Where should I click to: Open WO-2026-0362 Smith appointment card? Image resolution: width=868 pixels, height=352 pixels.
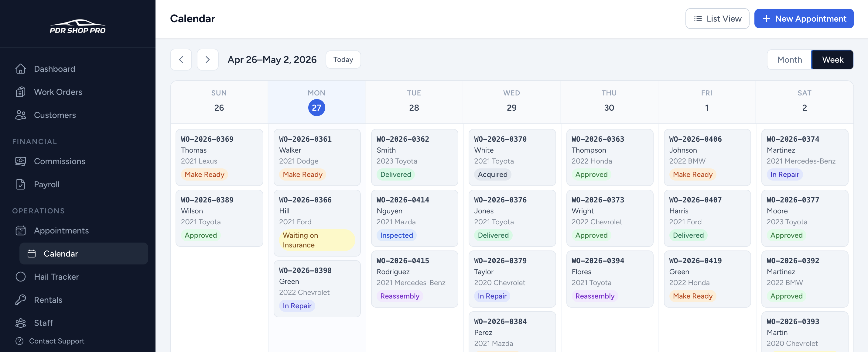click(415, 157)
